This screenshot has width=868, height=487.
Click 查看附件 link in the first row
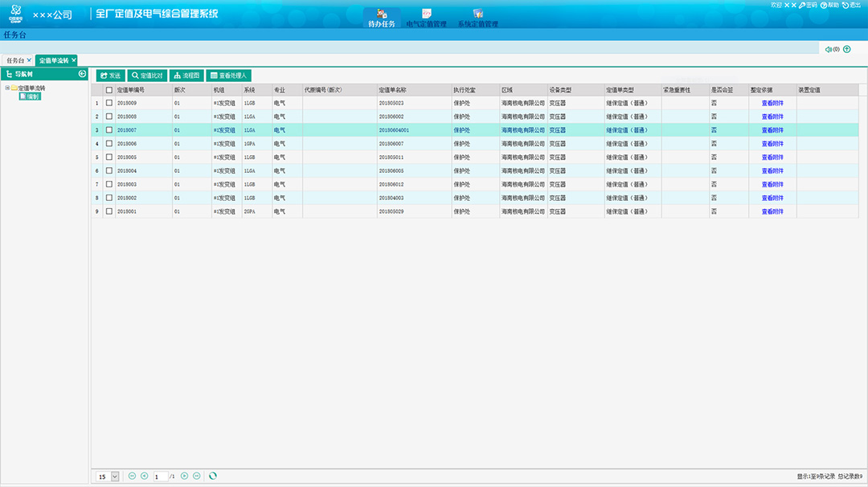pyautogui.click(x=772, y=103)
